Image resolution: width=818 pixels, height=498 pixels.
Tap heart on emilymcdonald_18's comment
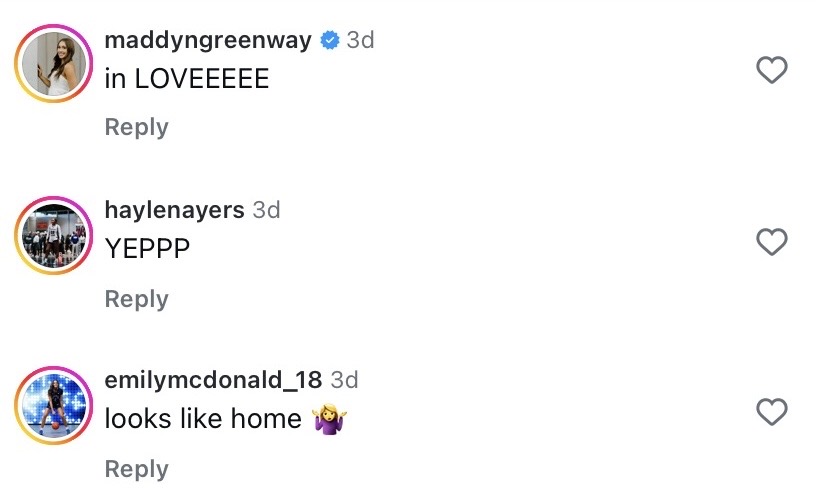click(x=771, y=411)
